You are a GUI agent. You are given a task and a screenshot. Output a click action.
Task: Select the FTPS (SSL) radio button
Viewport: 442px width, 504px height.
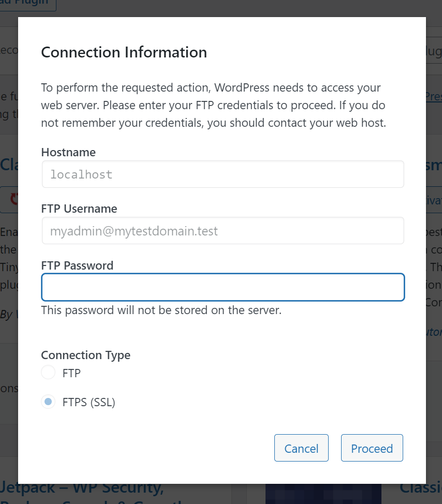pos(48,402)
